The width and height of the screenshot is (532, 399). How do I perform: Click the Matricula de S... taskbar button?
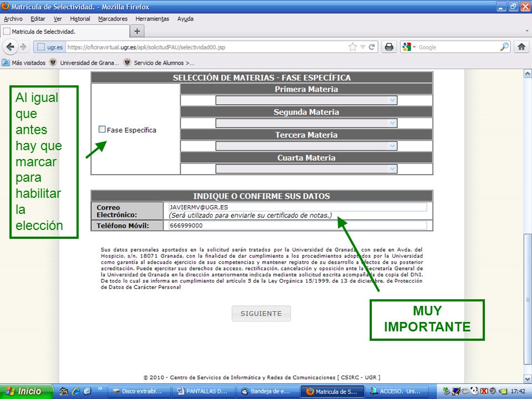pos(333,391)
